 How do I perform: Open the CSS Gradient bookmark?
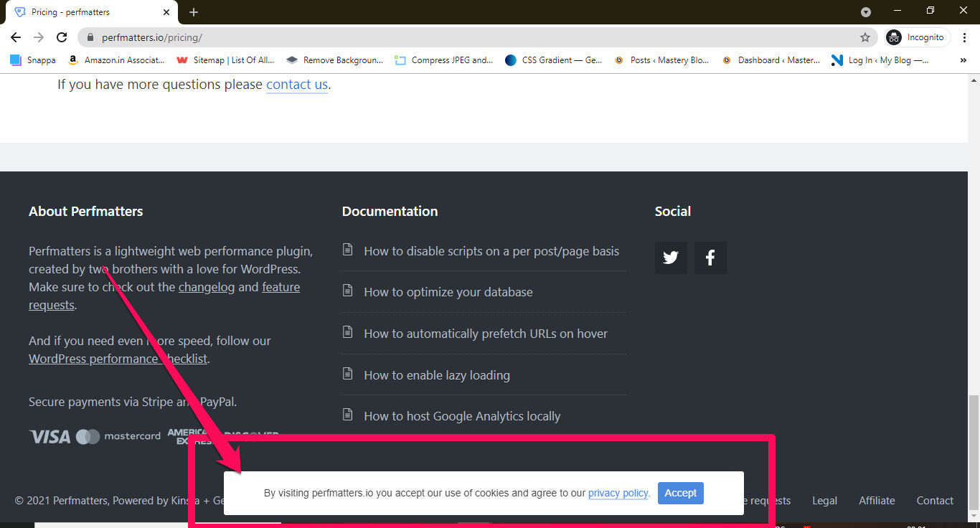click(554, 60)
